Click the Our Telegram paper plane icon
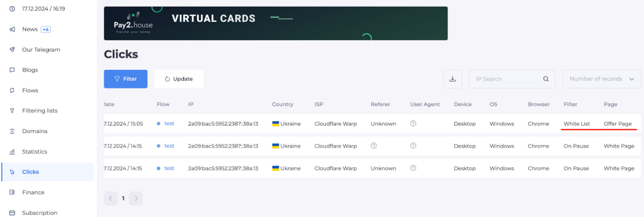 [x=12, y=50]
